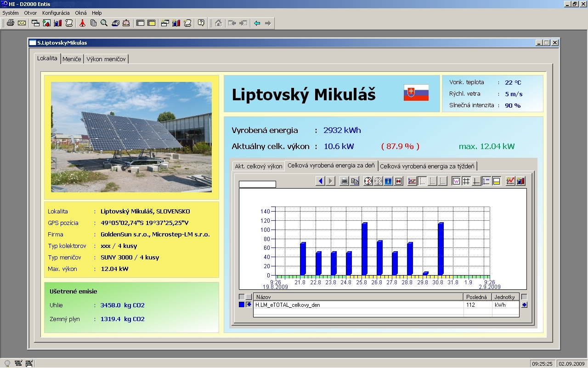Click the blue info icon in graph toolbar
588x368 pixels.
click(x=388, y=181)
